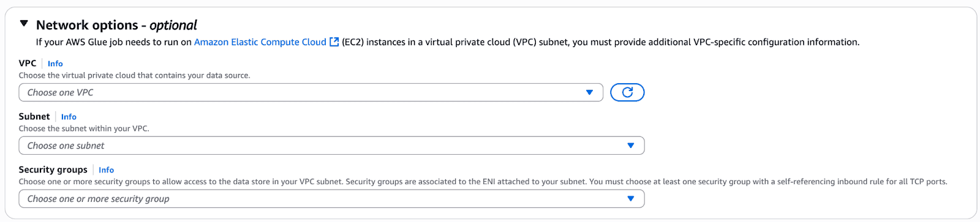Click the blue arrow in the security group selector
Viewport: 980px width, 222px height.
point(630,199)
